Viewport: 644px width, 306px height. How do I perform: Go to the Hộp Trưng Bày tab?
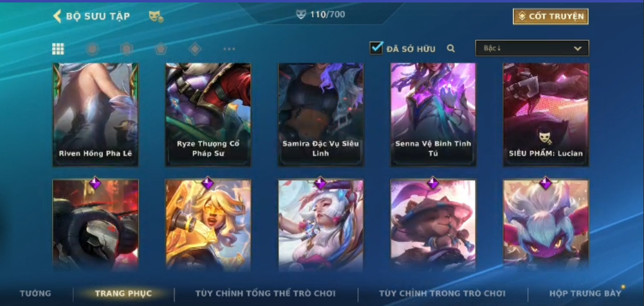tap(585, 293)
